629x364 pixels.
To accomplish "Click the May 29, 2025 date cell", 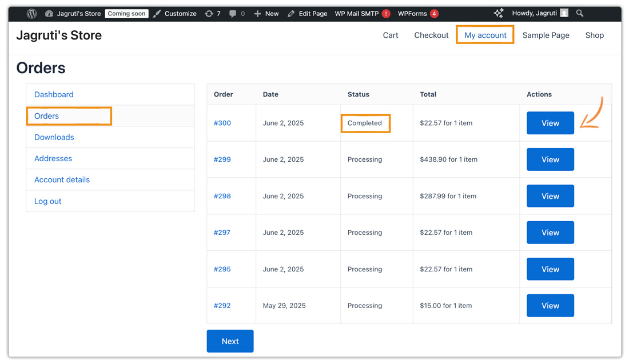I will click(x=284, y=306).
